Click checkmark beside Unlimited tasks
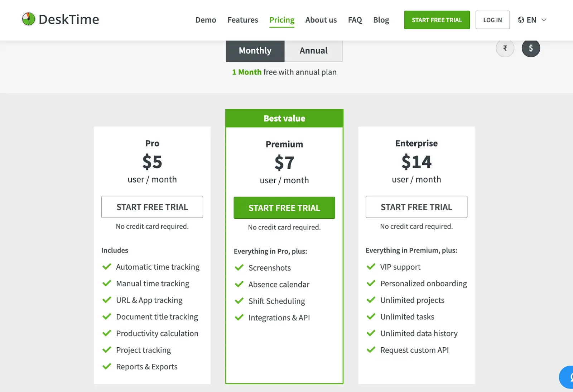This screenshot has height=392, width=573. 371,316
